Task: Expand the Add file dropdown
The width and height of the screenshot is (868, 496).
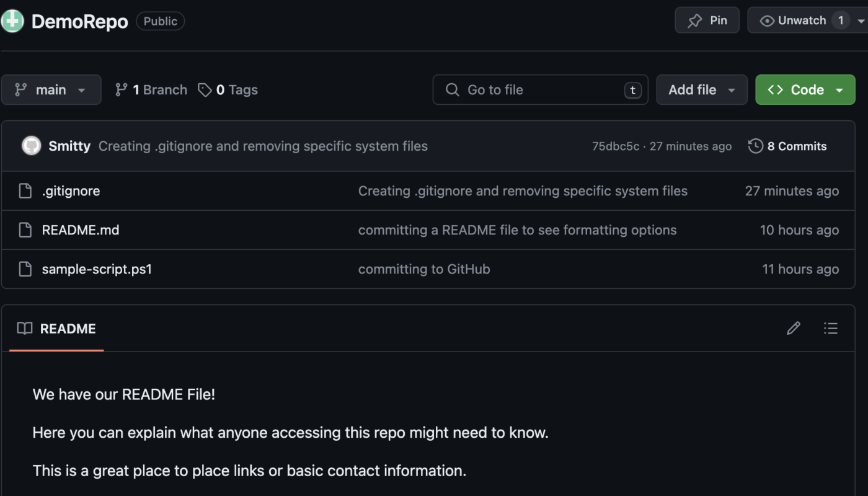Action: [702, 90]
